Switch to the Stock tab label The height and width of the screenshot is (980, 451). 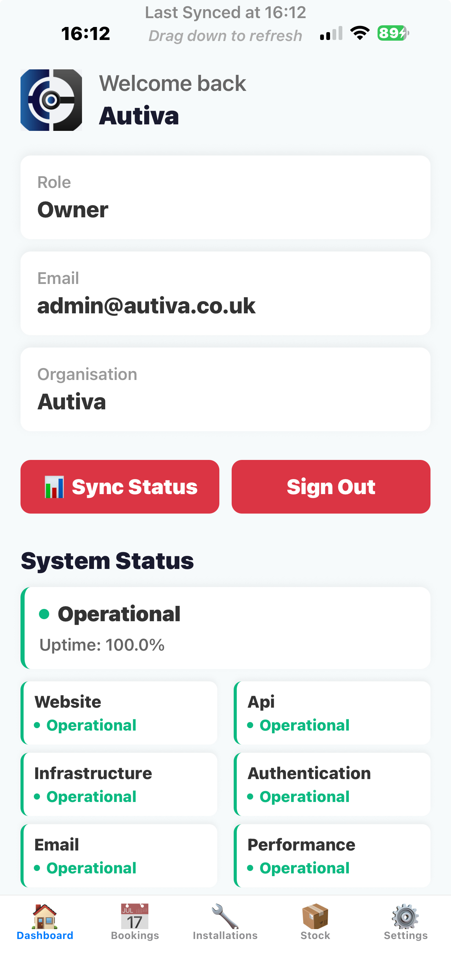tap(315, 935)
